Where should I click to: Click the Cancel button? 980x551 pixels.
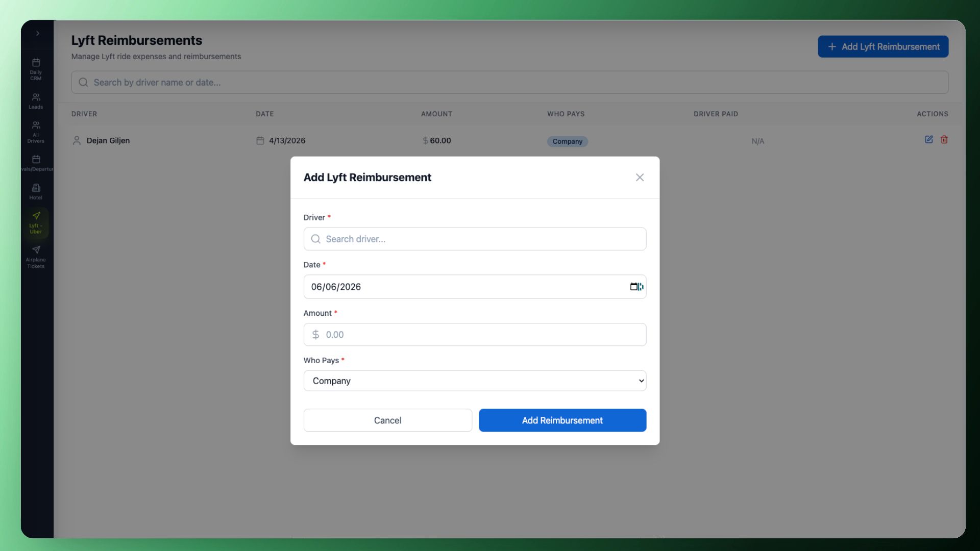(x=388, y=420)
